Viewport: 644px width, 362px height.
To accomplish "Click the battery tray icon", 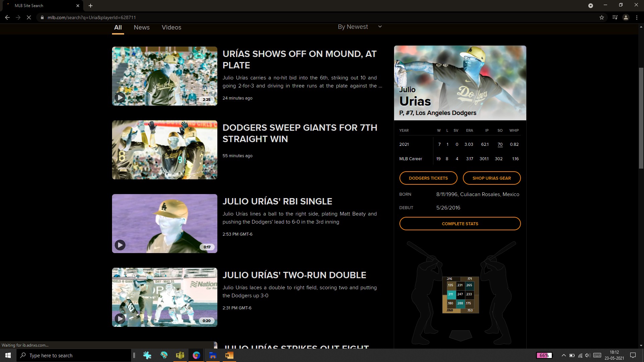I will click(572, 355).
